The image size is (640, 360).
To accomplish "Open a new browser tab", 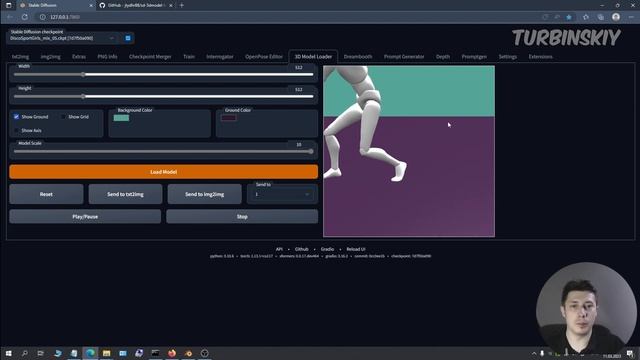I will (x=182, y=5).
